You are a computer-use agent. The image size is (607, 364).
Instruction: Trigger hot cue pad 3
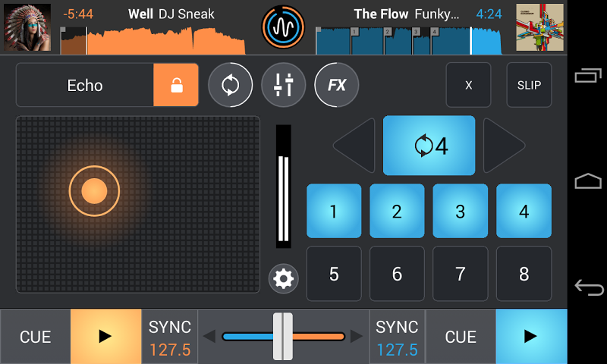[461, 211]
